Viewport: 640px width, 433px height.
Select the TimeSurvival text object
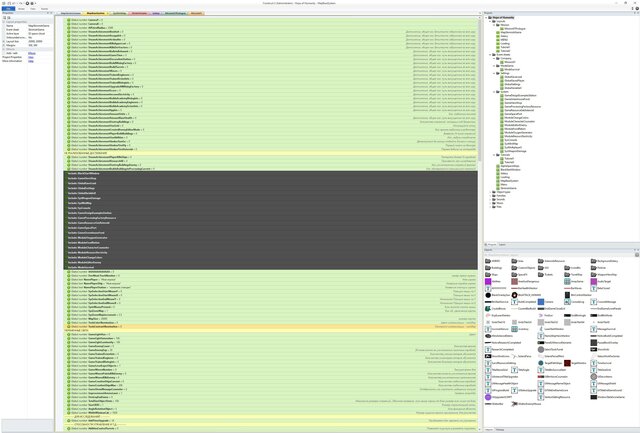click(x=602, y=363)
